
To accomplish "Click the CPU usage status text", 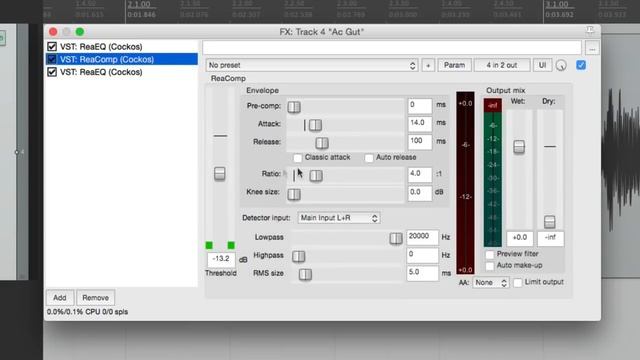I will coord(87,312).
